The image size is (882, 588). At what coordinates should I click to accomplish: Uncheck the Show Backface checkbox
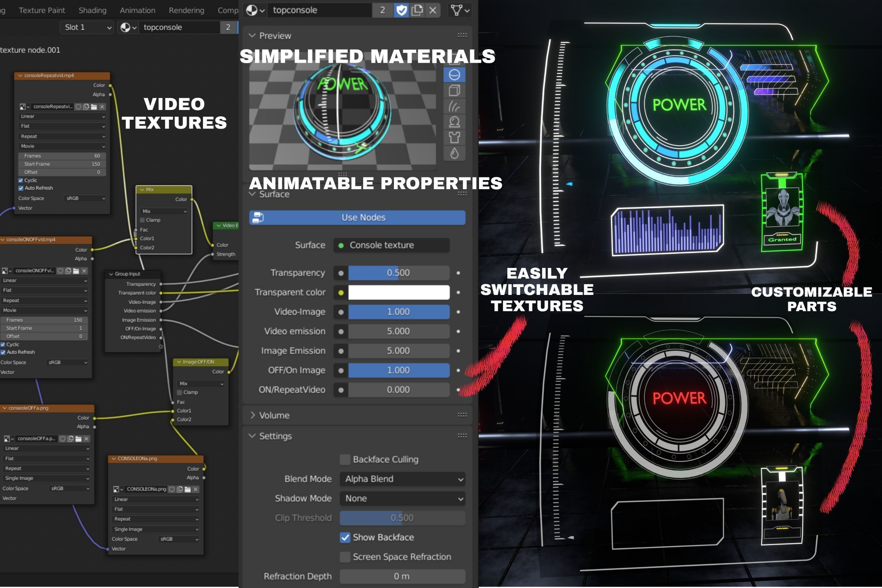click(345, 537)
